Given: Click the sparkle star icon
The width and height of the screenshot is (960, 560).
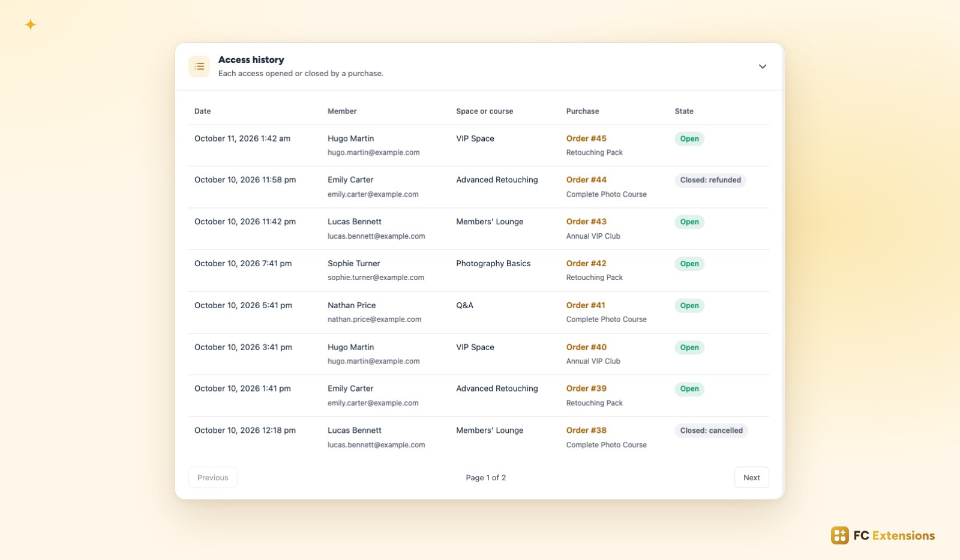Looking at the screenshot, I should (31, 25).
